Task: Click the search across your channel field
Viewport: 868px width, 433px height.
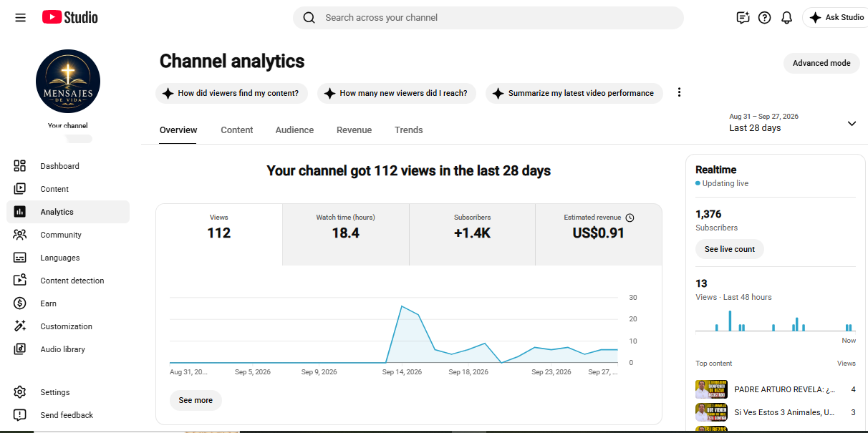Action: pos(488,18)
